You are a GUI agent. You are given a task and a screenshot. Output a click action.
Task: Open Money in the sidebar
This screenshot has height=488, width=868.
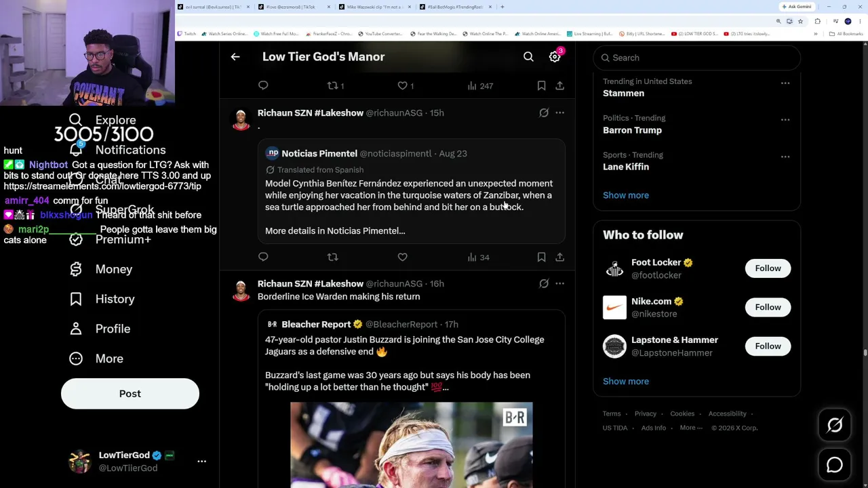[x=101, y=269]
